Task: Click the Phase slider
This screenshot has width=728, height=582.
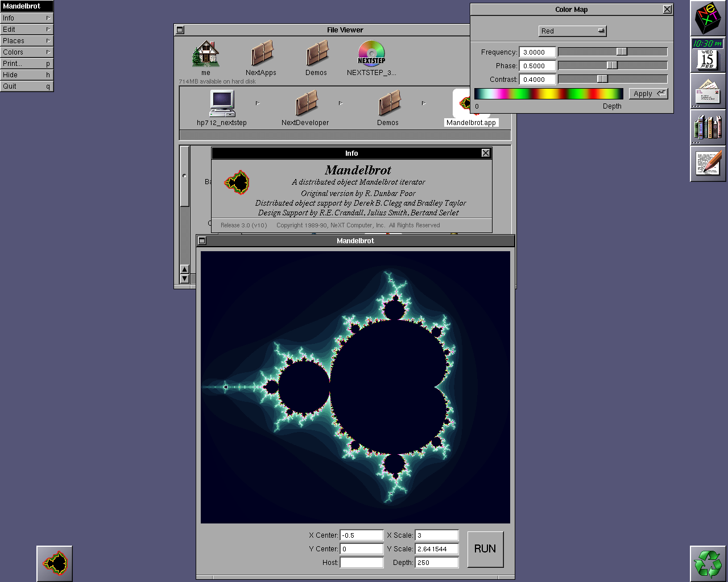Action: coord(613,65)
